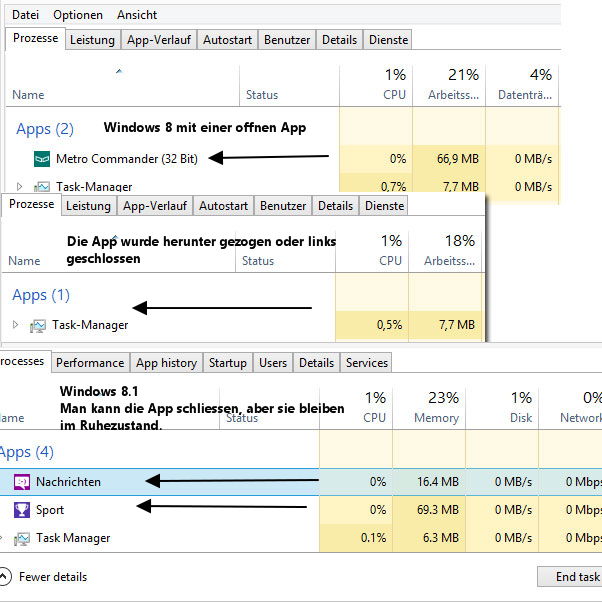
Task: Click the Metro Commander app icon
Action: (x=42, y=159)
